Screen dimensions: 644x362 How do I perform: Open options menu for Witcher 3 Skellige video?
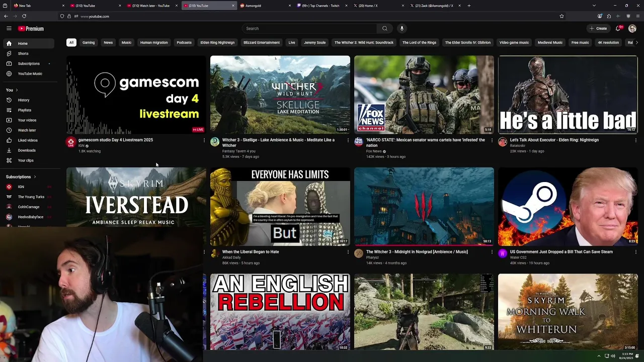pyautogui.click(x=348, y=140)
